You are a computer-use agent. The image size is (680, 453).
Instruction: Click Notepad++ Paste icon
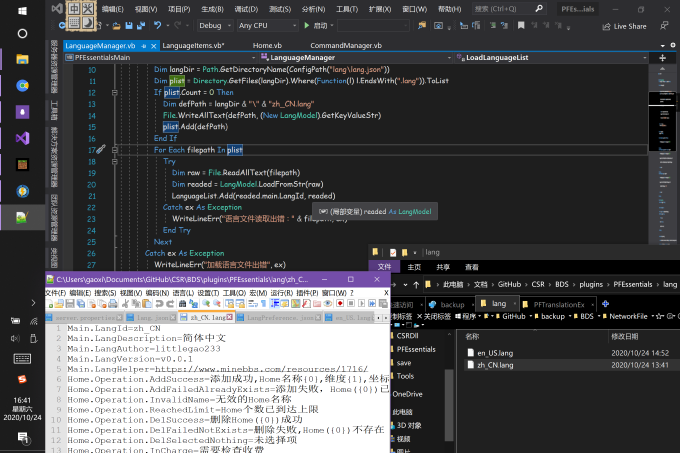coord(147,303)
